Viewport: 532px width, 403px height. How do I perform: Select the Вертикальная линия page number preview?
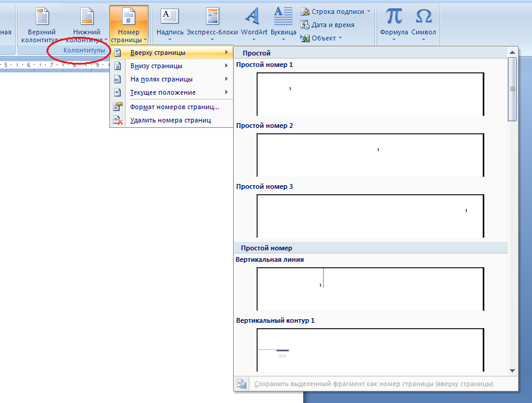370,288
